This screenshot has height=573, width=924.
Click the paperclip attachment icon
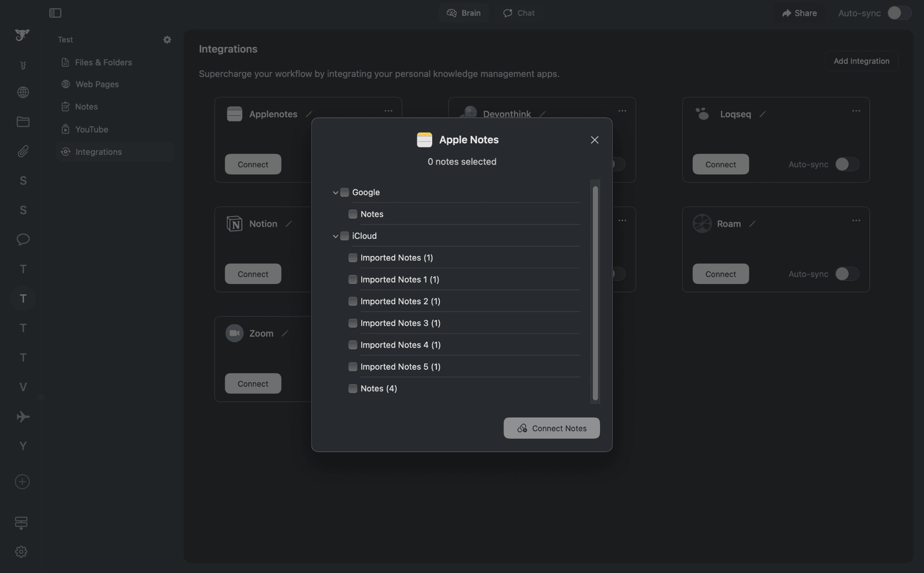click(23, 151)
